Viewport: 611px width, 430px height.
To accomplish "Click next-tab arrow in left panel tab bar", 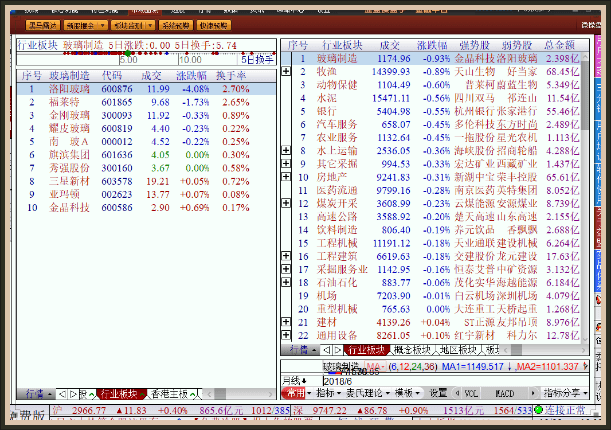I will pyautogui.click(x=72, y=395).
